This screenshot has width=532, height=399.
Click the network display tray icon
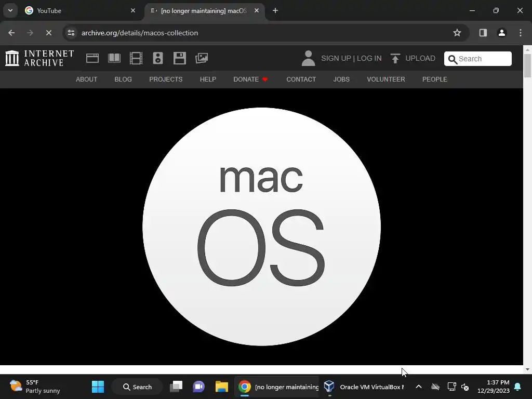tap(451, 387)
